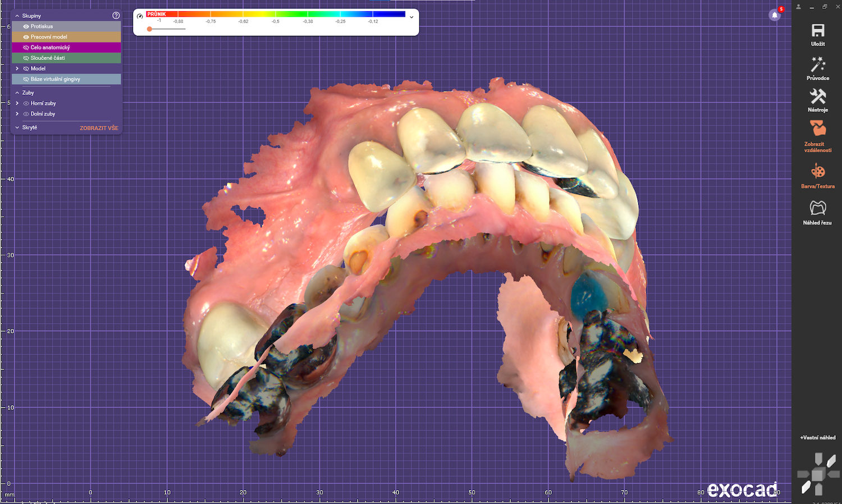Expand the Horní zuby group

(17, 103)
